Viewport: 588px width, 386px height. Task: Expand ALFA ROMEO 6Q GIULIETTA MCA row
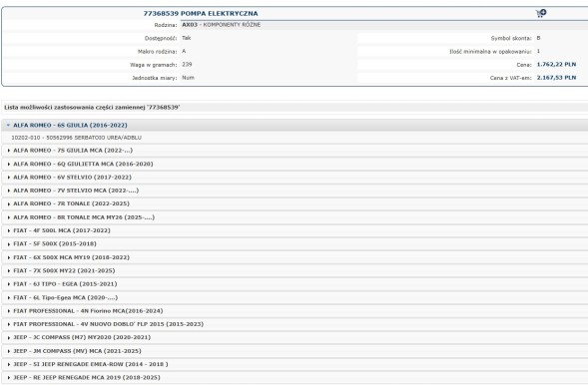pos(294,164)
